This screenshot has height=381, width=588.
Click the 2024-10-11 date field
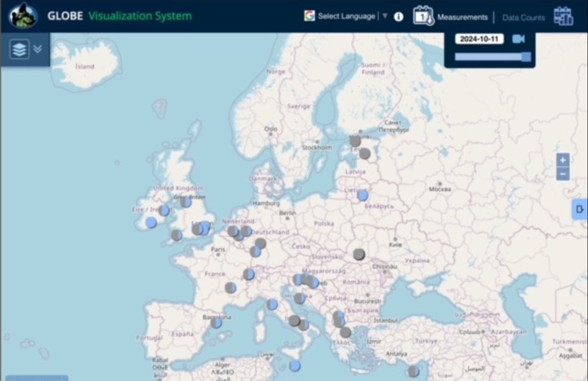pyautogui.click(x=479, y=39)
